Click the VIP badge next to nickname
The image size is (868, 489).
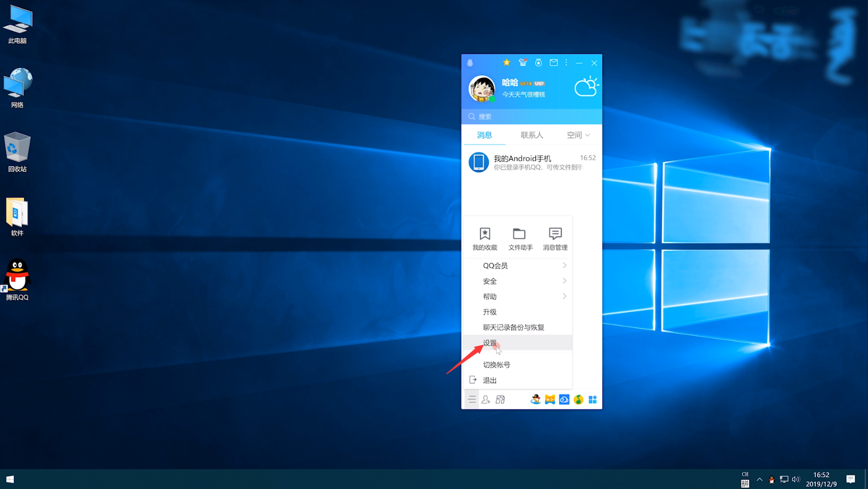539,83
